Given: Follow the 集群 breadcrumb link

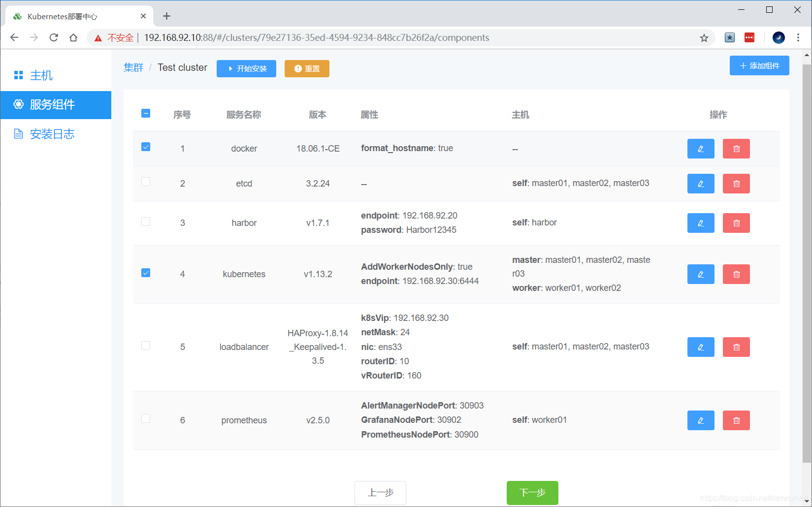Looking at the screenshot, I should (133, 67).
